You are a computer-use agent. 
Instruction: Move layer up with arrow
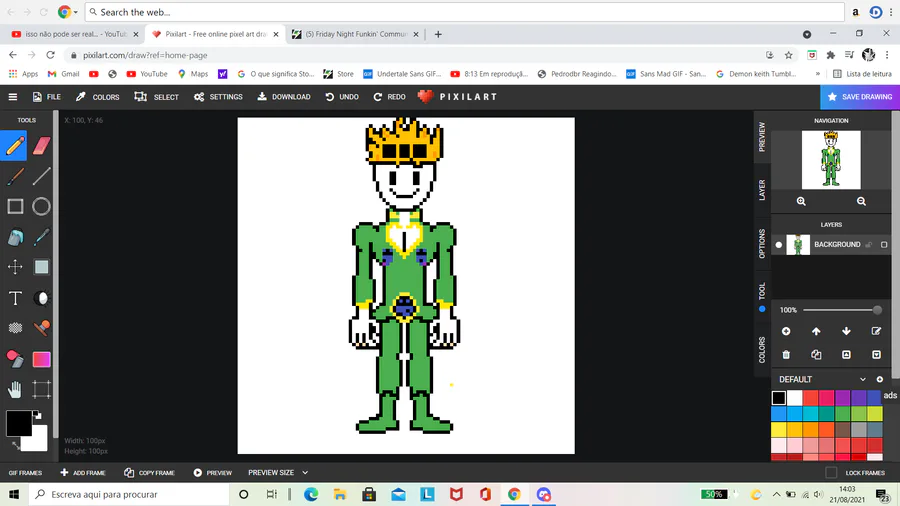pyautogui.click(x=816, y=331)
